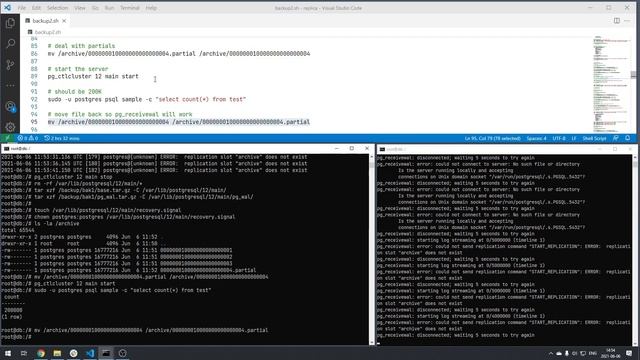
Task: Click line number 95 in the gutter
Action: pos(34,122)
